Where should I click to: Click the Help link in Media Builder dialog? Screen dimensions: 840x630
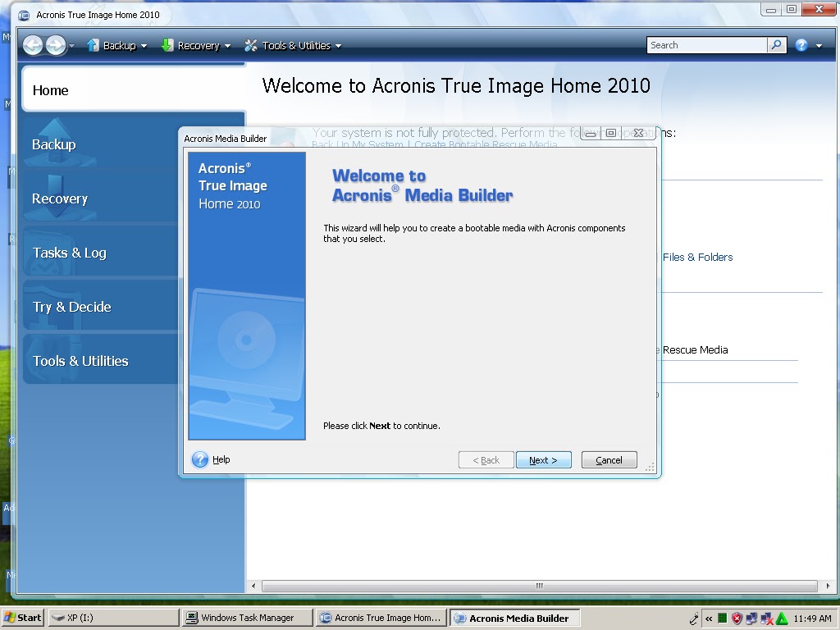click(x=221, y=459)
